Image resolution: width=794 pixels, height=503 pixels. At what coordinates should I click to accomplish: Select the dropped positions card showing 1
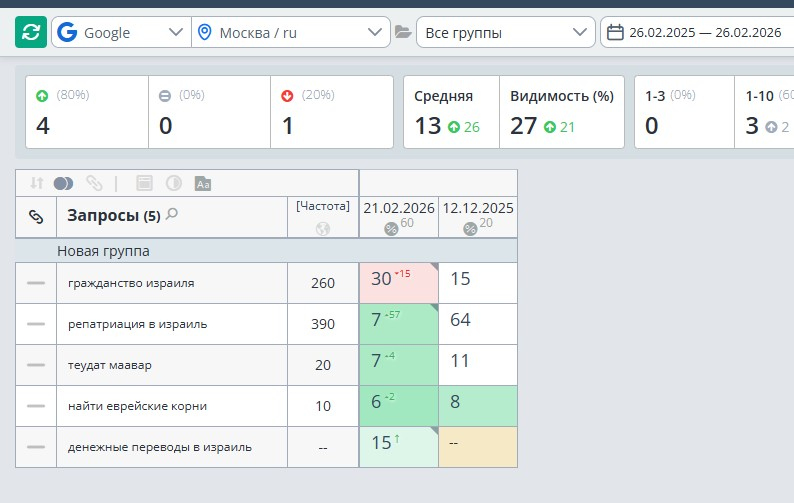click(x=332, y=112)
